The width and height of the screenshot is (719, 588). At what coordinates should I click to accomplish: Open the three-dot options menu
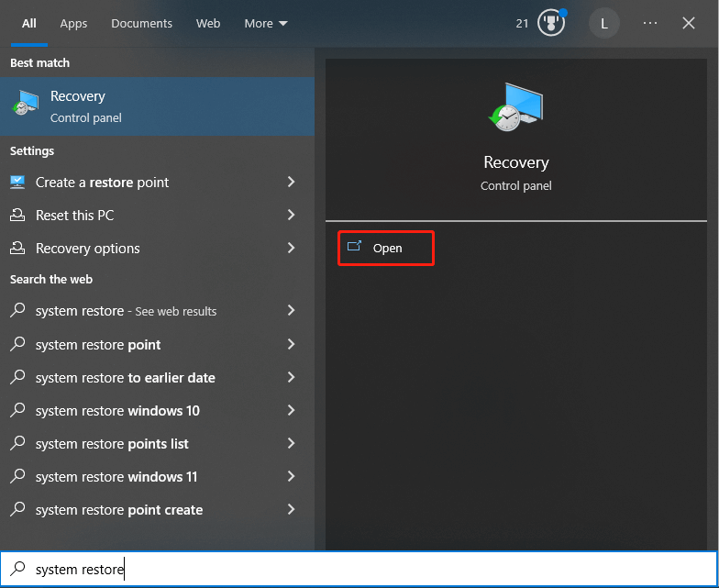coord(650,24)
